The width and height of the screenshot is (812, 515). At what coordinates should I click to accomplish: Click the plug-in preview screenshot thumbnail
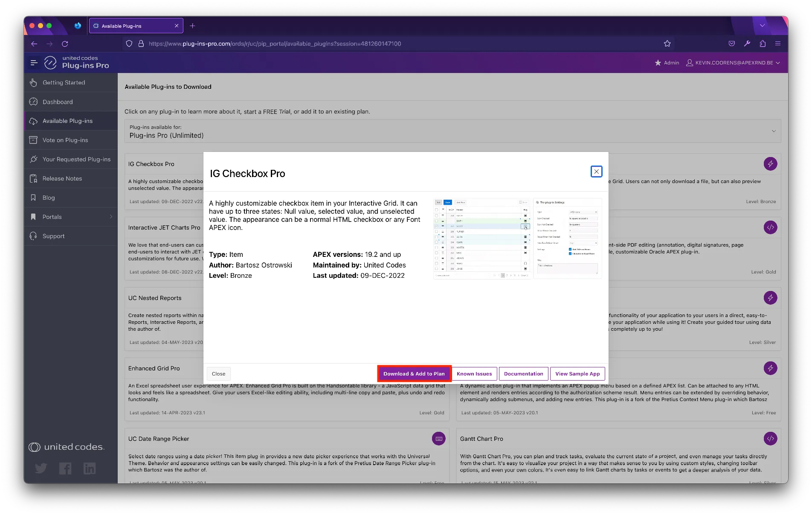click(x=517, y=238)
